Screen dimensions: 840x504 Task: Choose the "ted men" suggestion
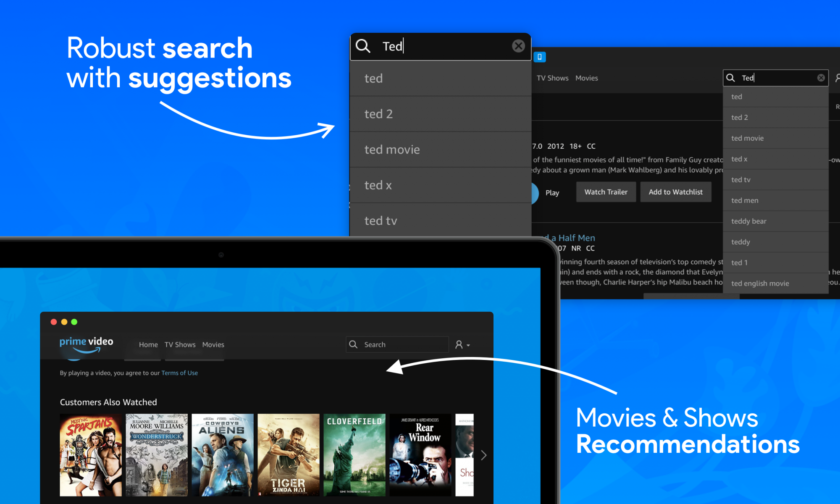[x=775, y=200]
